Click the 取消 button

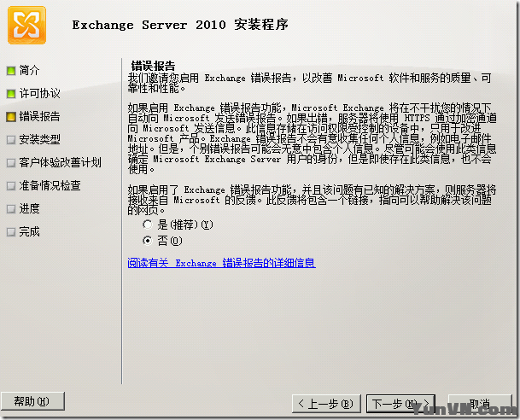[x=480, y=404]
